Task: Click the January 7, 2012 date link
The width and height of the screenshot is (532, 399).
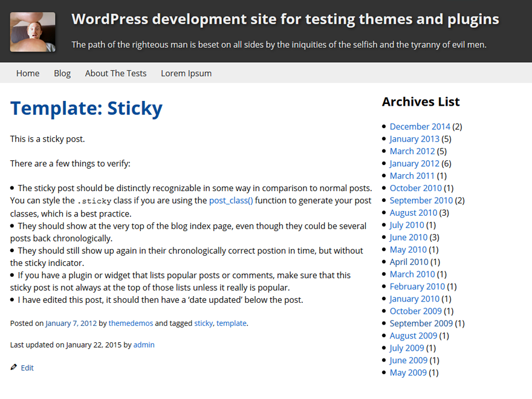Action: click(71, 323)
